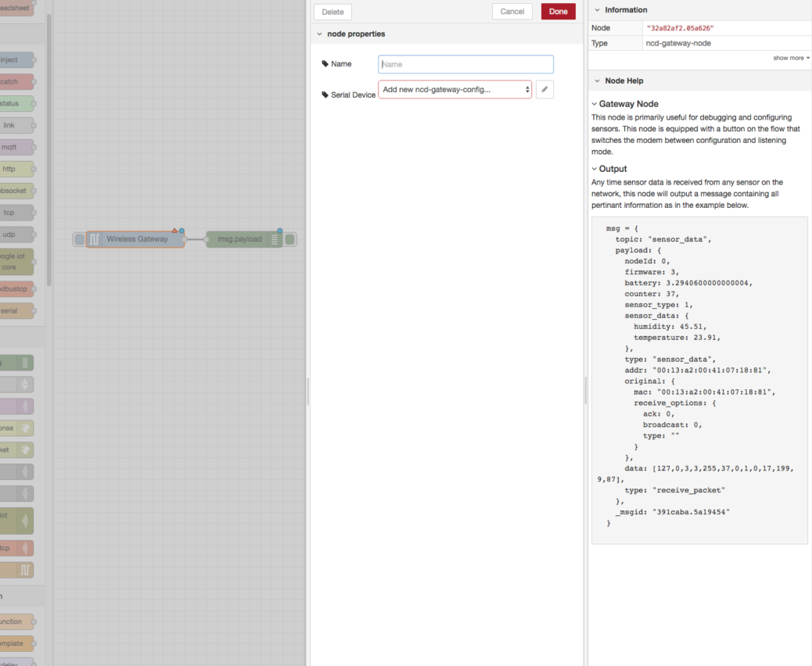Select the template node in the palette
Image resolution: width=812 pixels, height=666 pixels.
coord(16,643)
